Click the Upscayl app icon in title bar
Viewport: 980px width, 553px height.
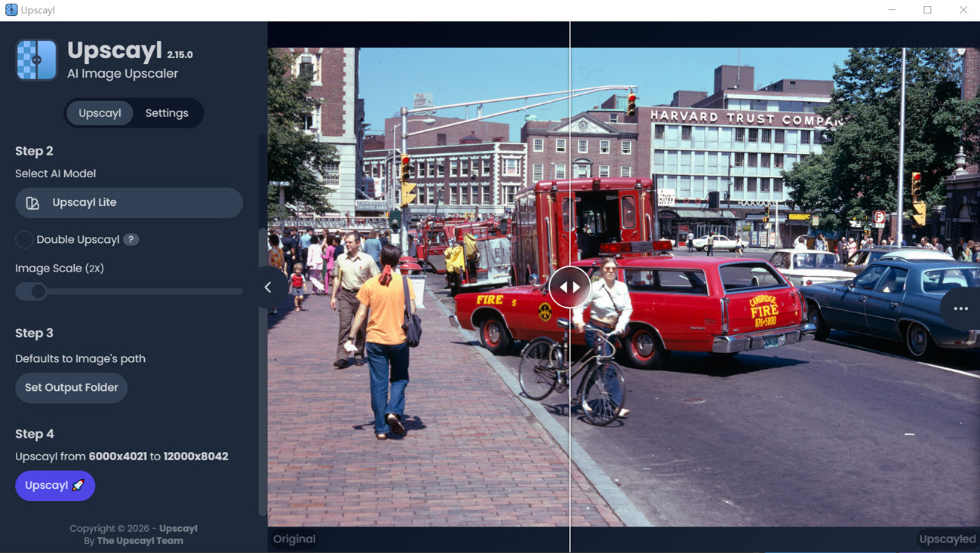[11, 10]
